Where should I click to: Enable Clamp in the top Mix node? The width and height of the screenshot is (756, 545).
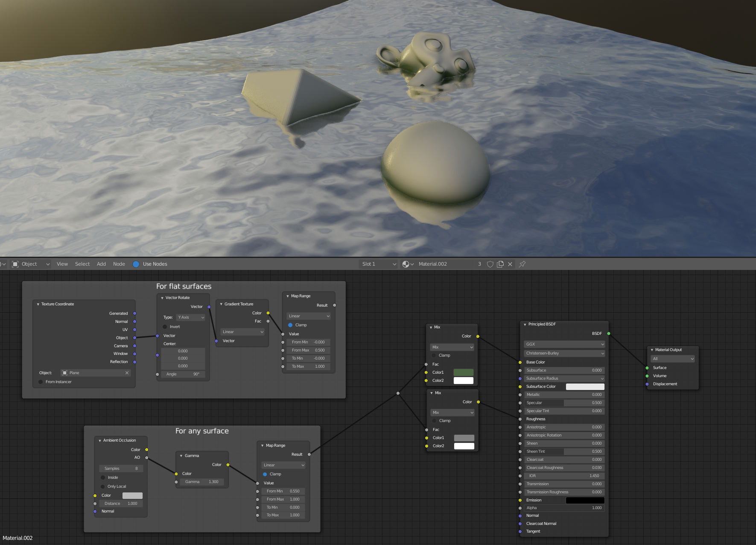coord(434,355)
